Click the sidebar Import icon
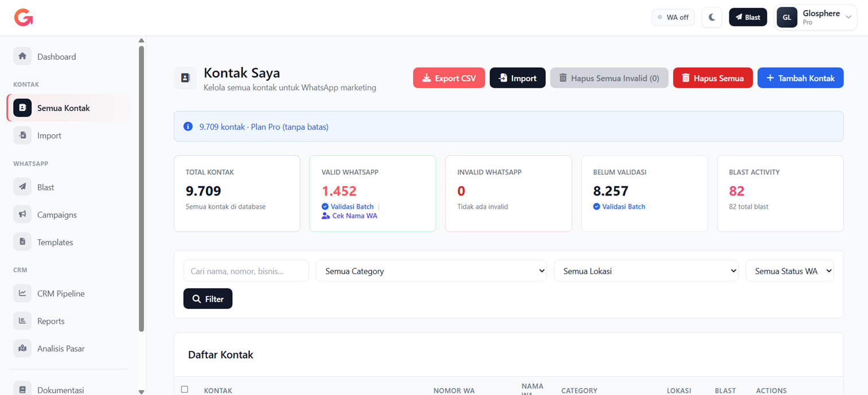This screenshot has height=395, width=868. 22,135
